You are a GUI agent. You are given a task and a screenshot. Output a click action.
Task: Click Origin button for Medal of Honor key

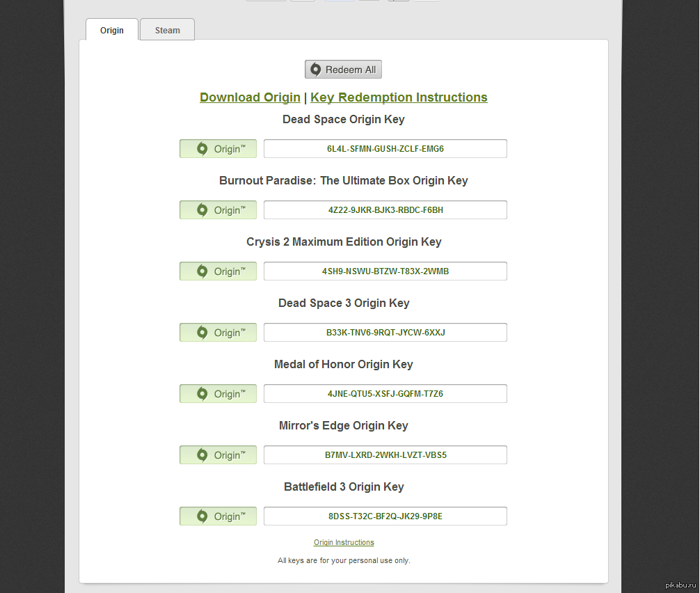pos(218,394)
